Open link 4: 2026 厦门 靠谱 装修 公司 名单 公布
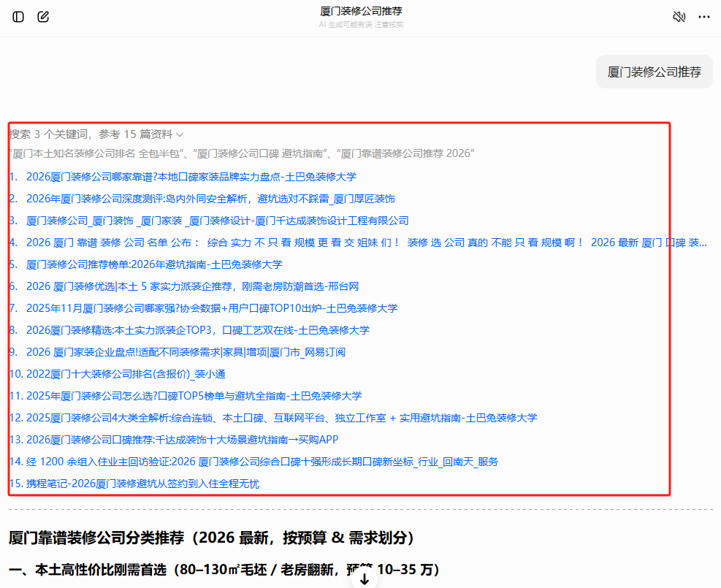This screenshot has width=721, height=588. click(367, 243)
